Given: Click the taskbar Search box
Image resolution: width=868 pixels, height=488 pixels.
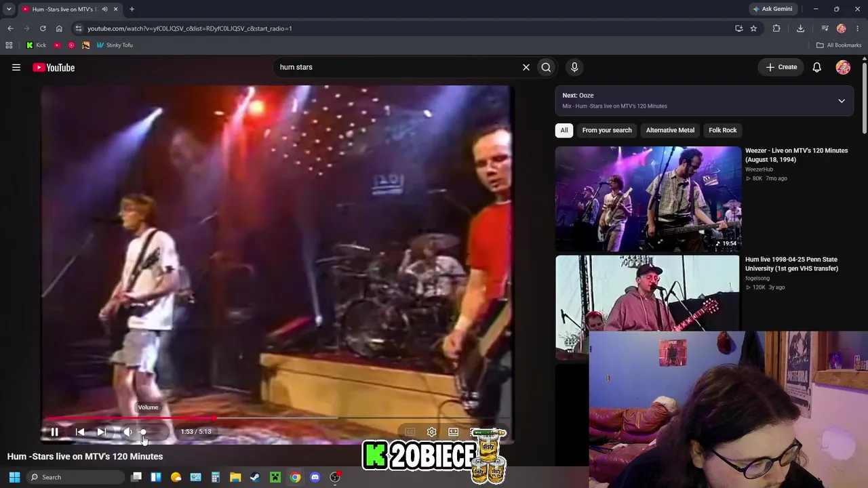Looking at the screenshot, I should (x=75, y=477).
